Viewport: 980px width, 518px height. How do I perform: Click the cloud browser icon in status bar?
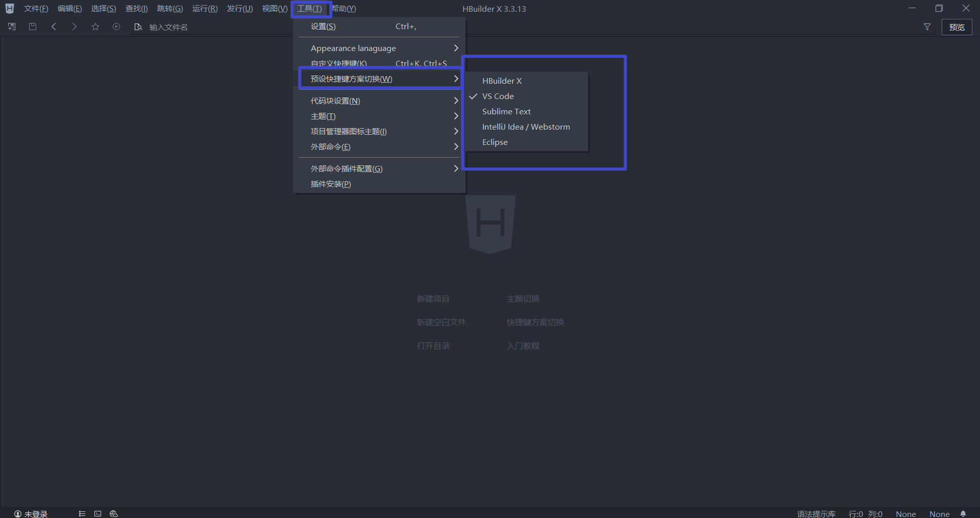tap(114, 514)
